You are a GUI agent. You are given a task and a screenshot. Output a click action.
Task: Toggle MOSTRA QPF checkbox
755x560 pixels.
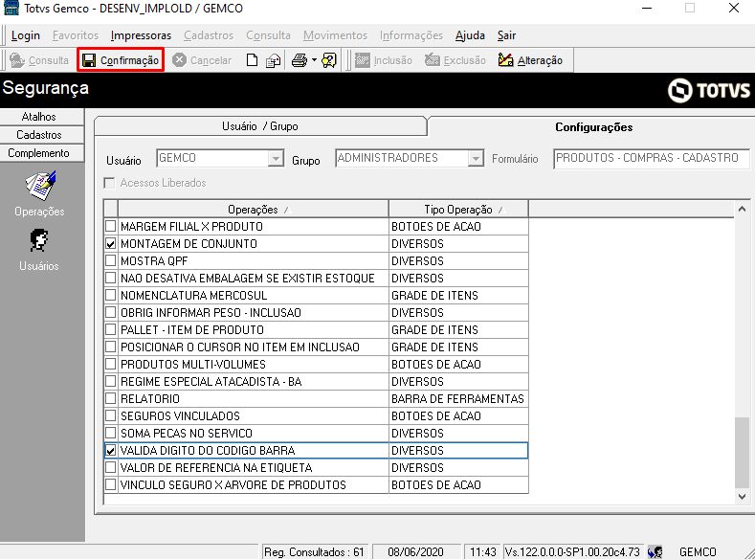tap(111, 260)
